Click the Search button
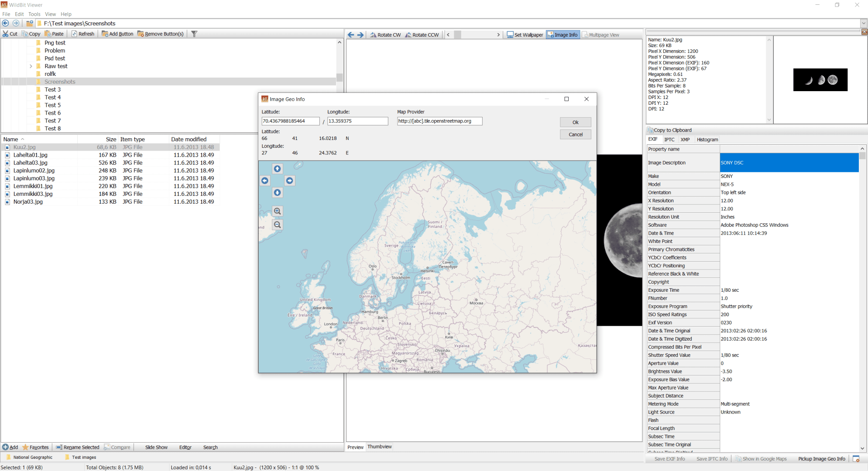This screenshot has width=868, height=471. coord(210,447)
